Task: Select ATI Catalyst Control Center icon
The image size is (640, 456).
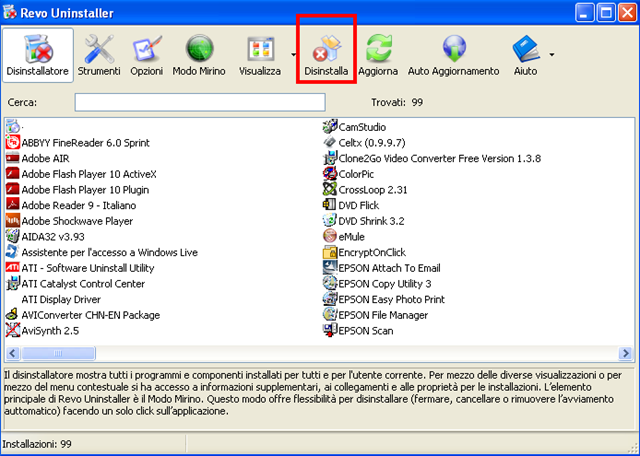Action: pos(12,283)
